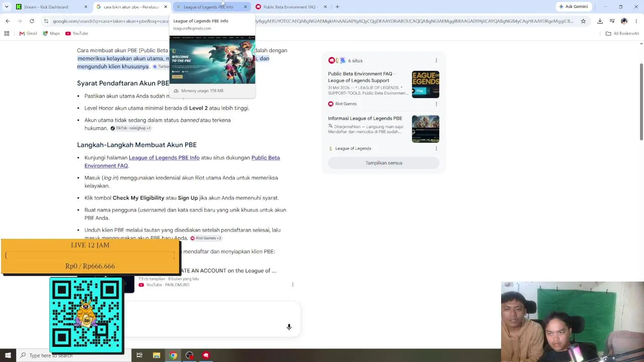Viewport: 644px width, 362px height.
Task: Open the Chrome three-dot menu
Action: point(636,21)
